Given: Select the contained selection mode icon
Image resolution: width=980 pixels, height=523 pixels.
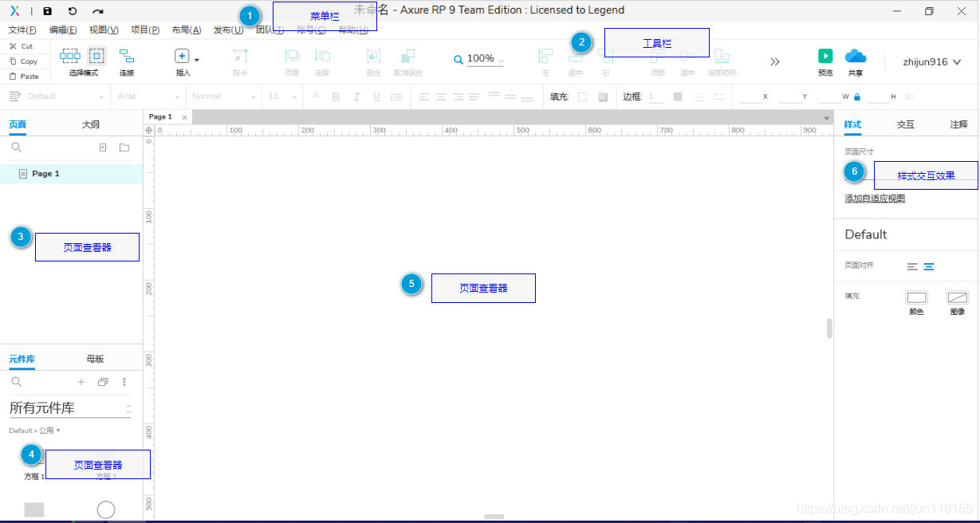Looking at the screenshot, I should [96, 56].
